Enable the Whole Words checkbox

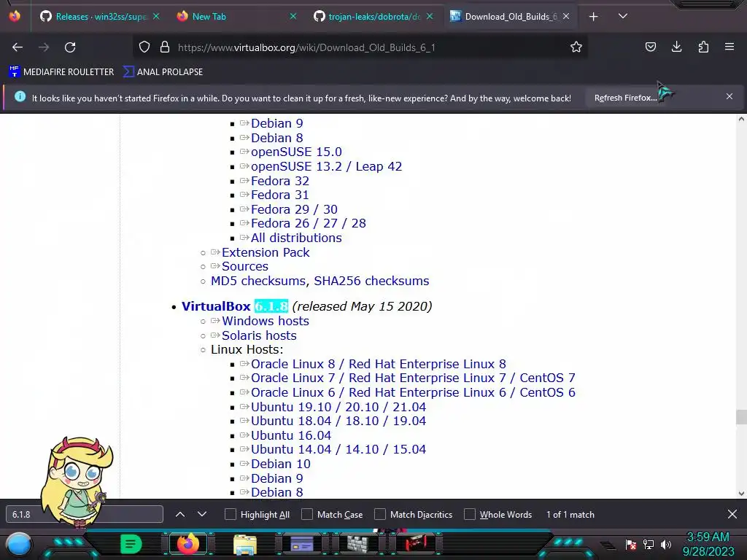pos(470,514)
